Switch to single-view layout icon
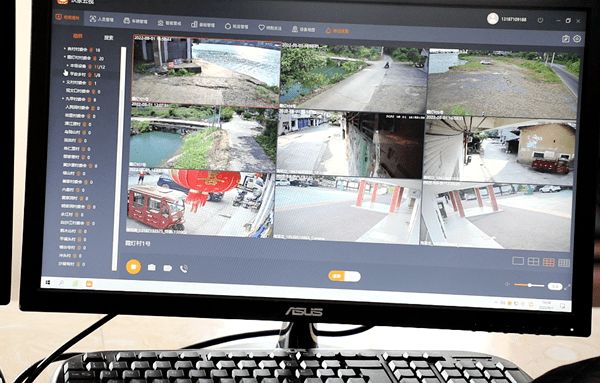Image resolution: width=600 pixels, height=383 pixels. (518, 261)
